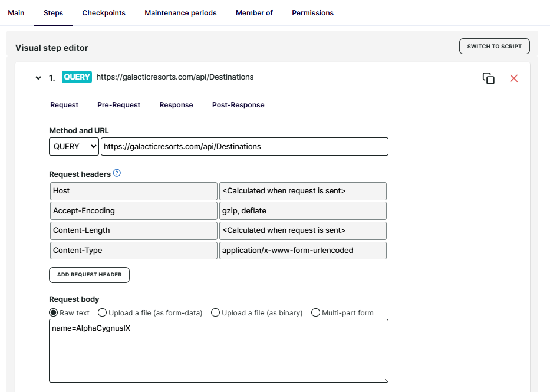Viewport: 550px width, 392px height.
Task: Click the Request headers label
Action: [80, 174]
